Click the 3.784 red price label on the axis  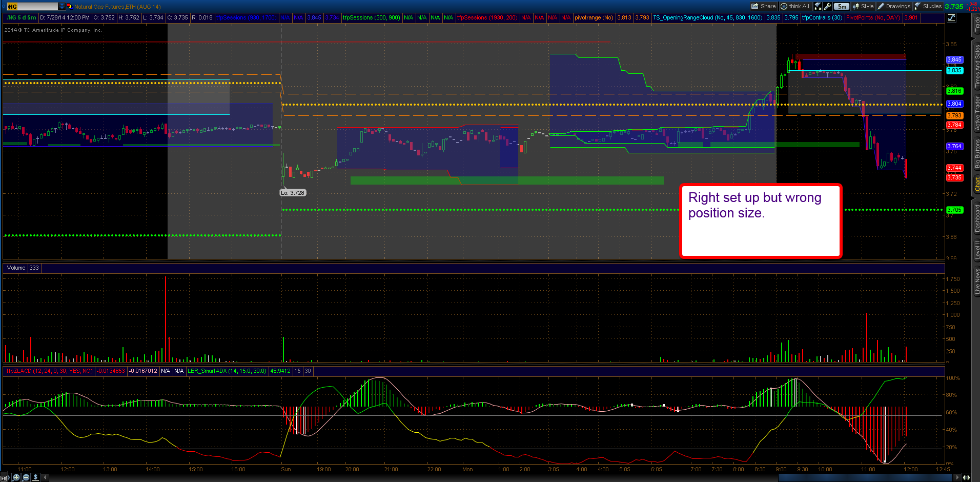click(954, 125)
